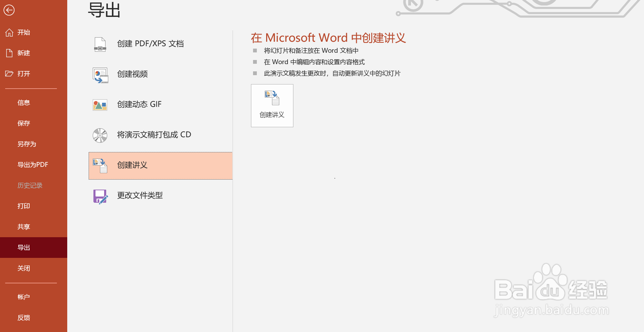Screen dimensions: 644x332
Task: Click the home icon beside 开始
Action: (9, 32)
